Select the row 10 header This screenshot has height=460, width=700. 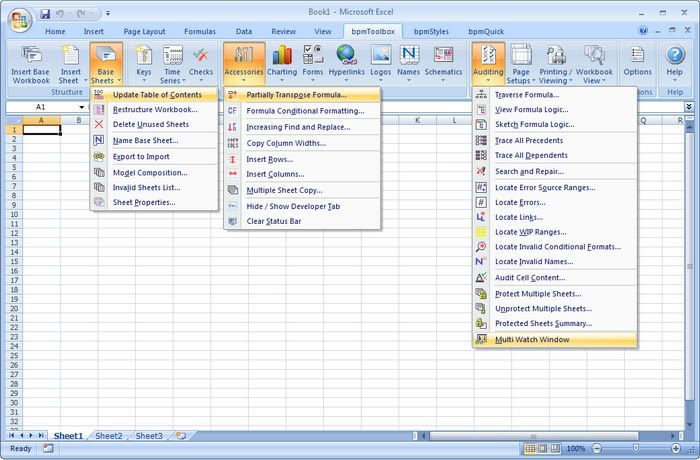pos(14,214)
